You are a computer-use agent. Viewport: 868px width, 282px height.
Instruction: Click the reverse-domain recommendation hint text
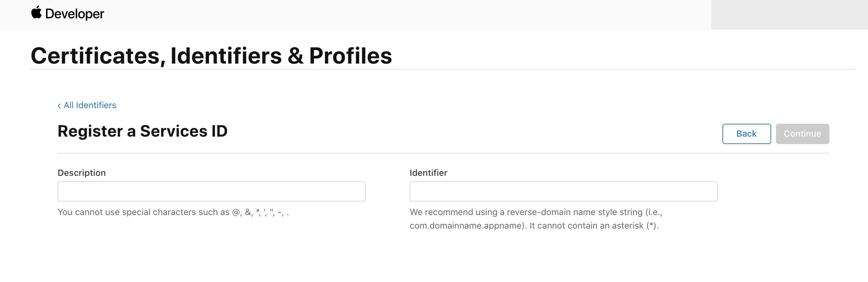tap(536, 212)
